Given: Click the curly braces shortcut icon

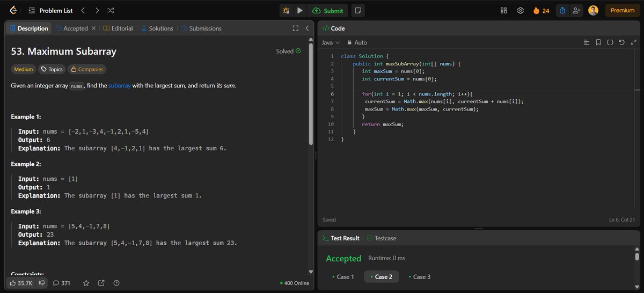Looking at the screenshot, I should [x=610, y=42].
